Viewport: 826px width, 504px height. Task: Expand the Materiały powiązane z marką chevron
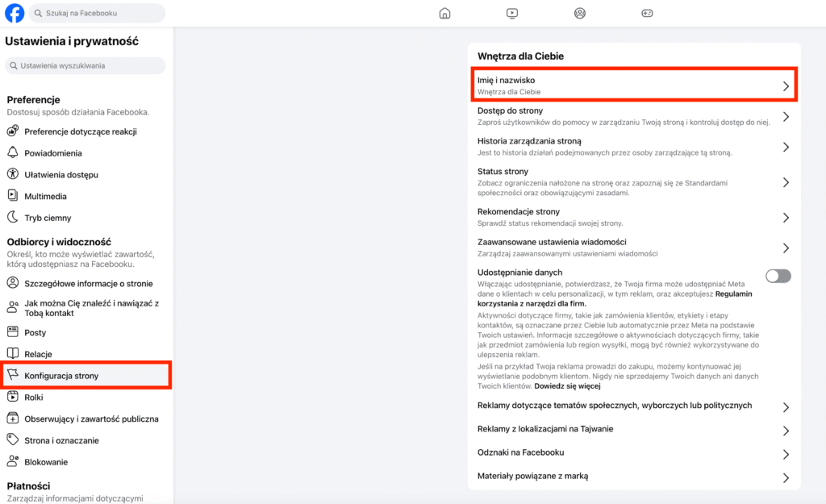point(786,478)
